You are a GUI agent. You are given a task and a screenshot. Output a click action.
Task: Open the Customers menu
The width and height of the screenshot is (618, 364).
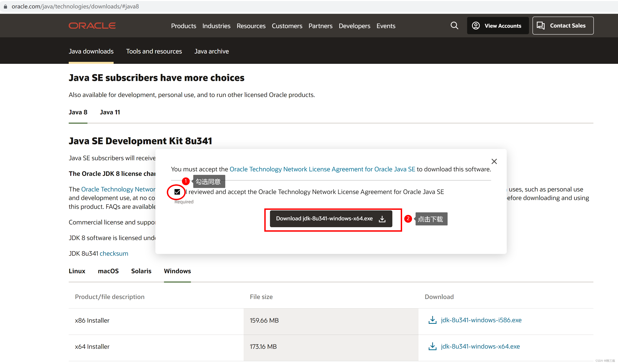click(287, 26)
